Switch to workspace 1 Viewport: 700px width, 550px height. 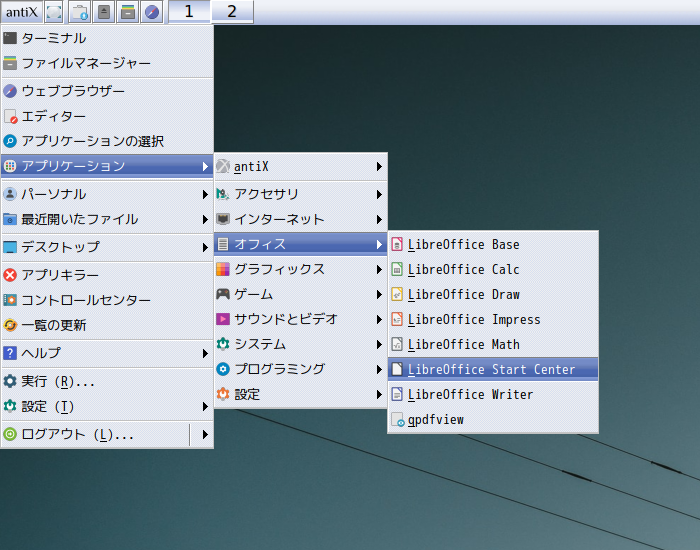click(189, 12)
